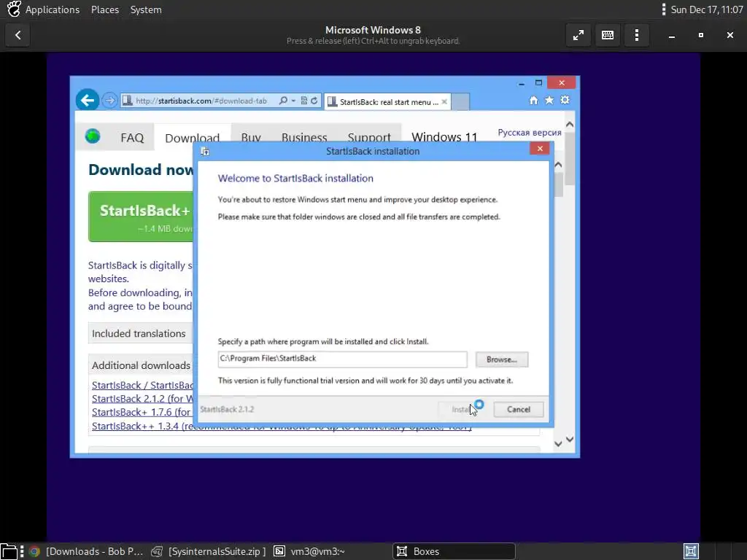Image resolution: width=747 pixels, height=560 pixels.
Task: Click the green globe icon on website
Action: click(x=93, y=136)
